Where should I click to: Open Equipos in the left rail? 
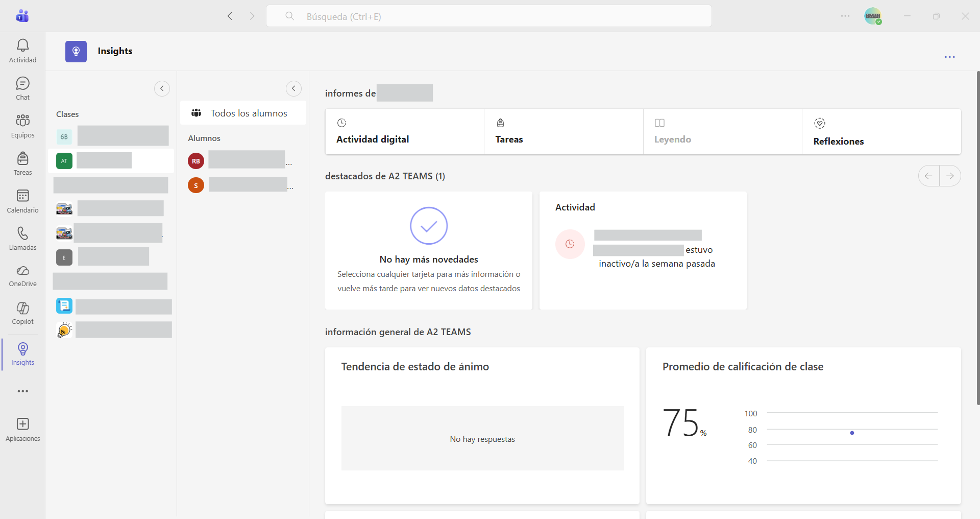coord(22,126)
